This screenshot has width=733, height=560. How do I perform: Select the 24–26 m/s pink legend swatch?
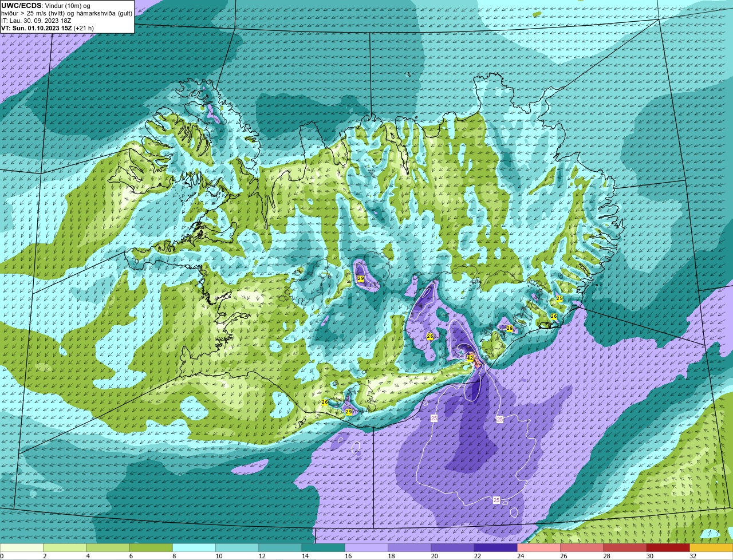point(539,547)
